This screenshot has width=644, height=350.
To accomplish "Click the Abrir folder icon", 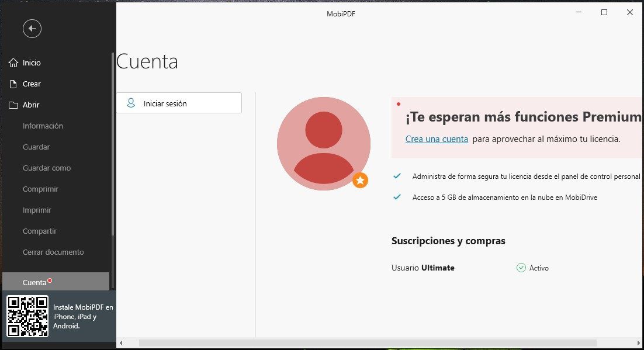I will pos(13,105).
